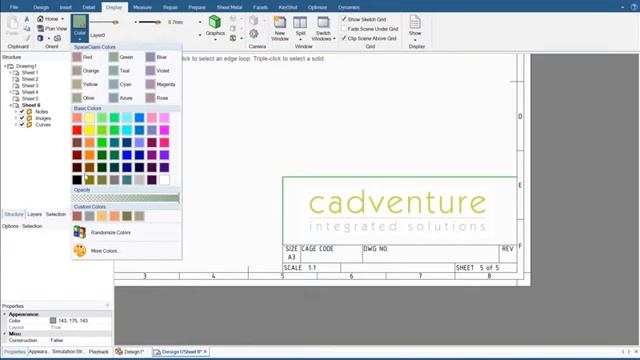
Task: Expand the Sheet 1 tree node
Action: tap(11, 73)
